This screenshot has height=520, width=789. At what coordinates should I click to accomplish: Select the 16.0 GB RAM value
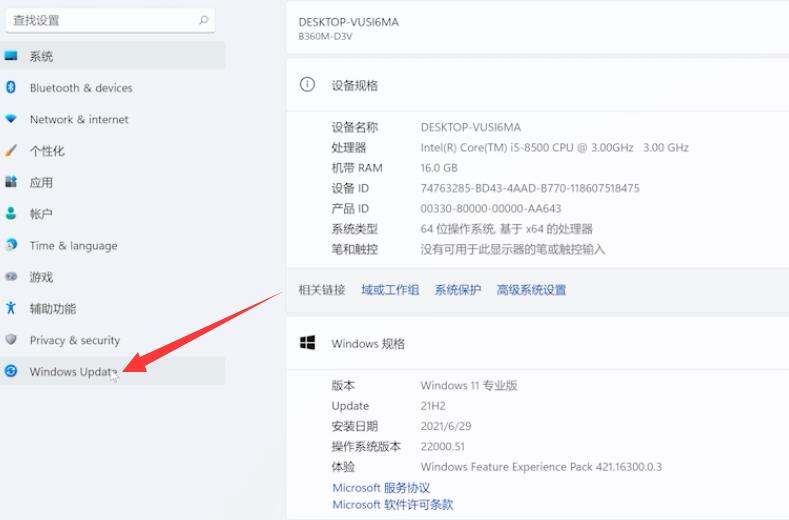439,168
